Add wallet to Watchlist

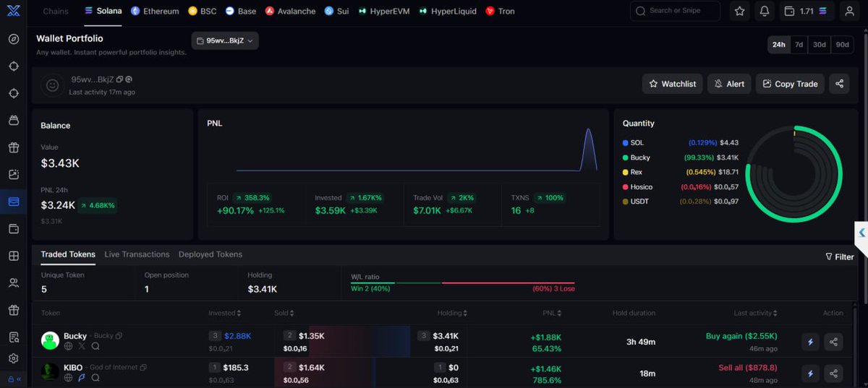pyautogui.click(x=673, y=84)
